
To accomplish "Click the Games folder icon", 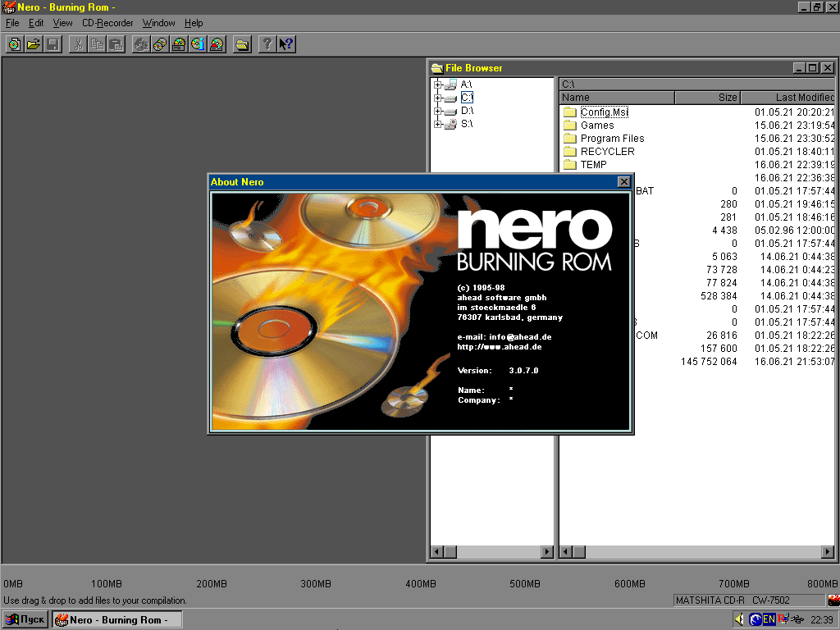I will [570, 126].
